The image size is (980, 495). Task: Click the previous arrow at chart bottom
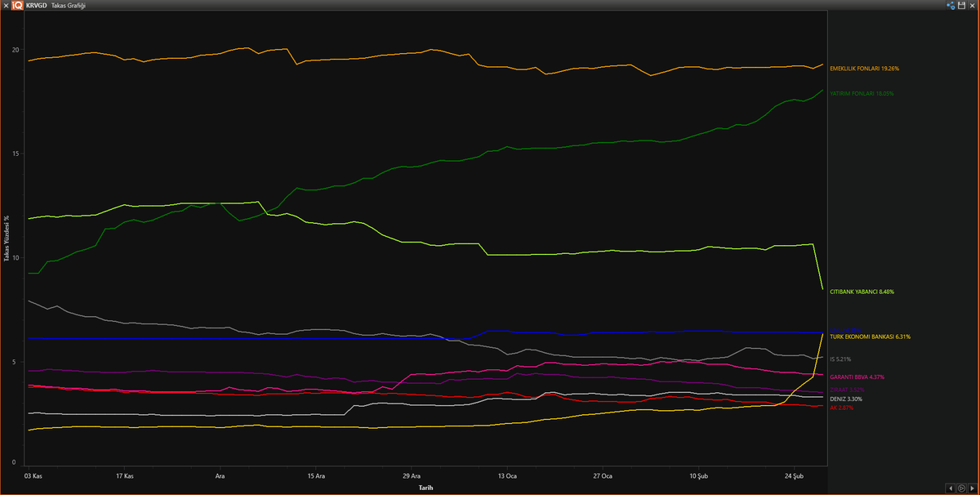pos(949,488)
